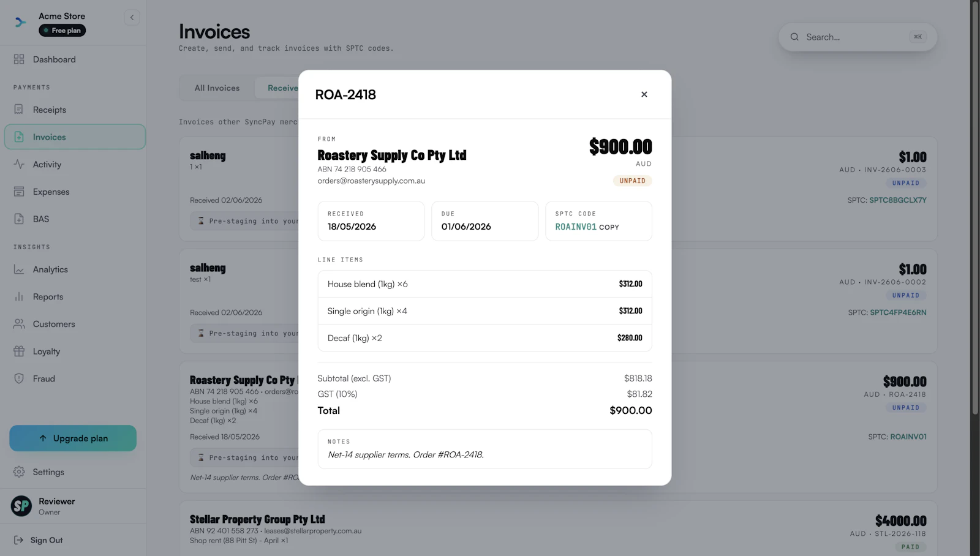This screenshot has width=980, height=556.
Task: Click the Free plan badge
Action: pos(62,31)
